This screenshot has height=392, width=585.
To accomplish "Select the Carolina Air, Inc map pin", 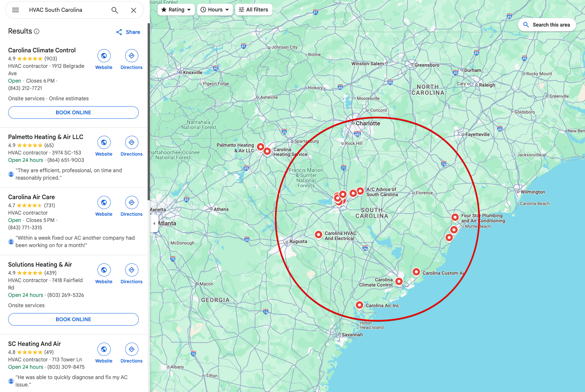I will tap(359, 305).
